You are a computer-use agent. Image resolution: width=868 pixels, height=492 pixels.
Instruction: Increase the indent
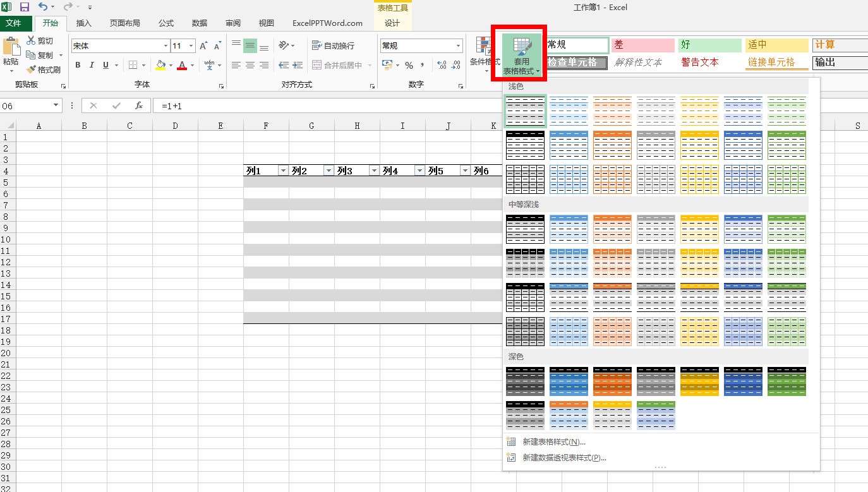tap(297, 65)
